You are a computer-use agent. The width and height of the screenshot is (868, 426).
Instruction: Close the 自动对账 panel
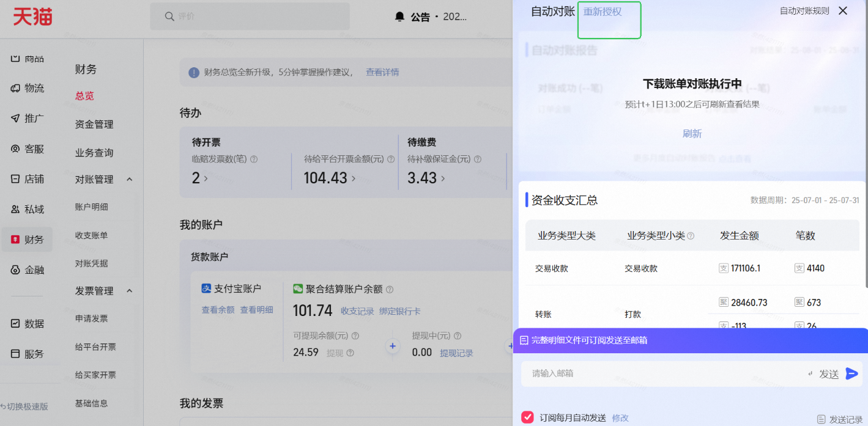click(x=843, y=10)
